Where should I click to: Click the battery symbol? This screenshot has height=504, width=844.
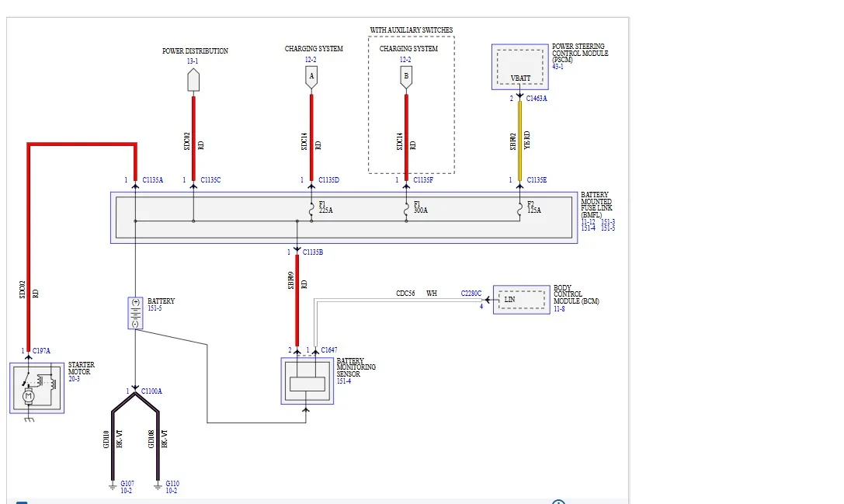point(135,313)
